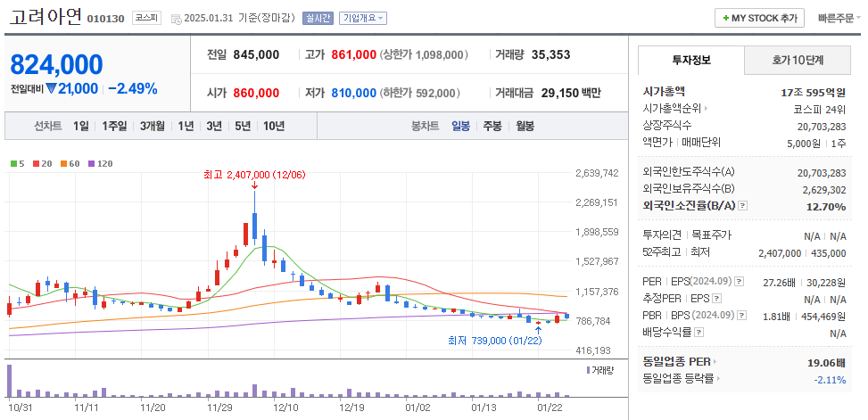This screenshot has height=420, width=868.
Task: Click the MY STOCK 추가 button
Action: coord(759,18)
